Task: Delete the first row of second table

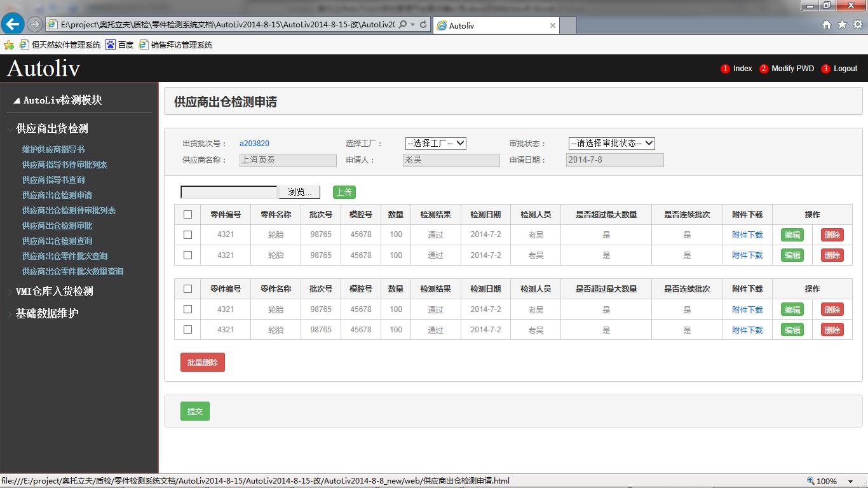Action: pos(832,309)
